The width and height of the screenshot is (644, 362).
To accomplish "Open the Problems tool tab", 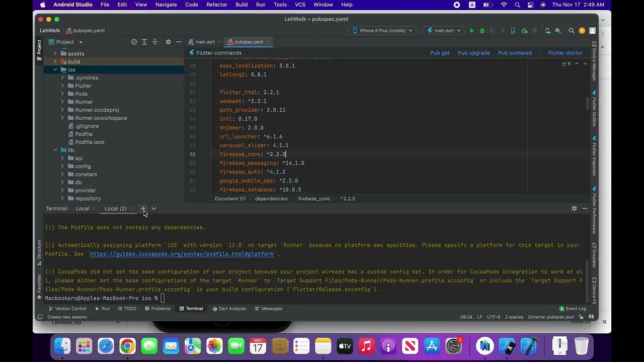I will 157,309.
